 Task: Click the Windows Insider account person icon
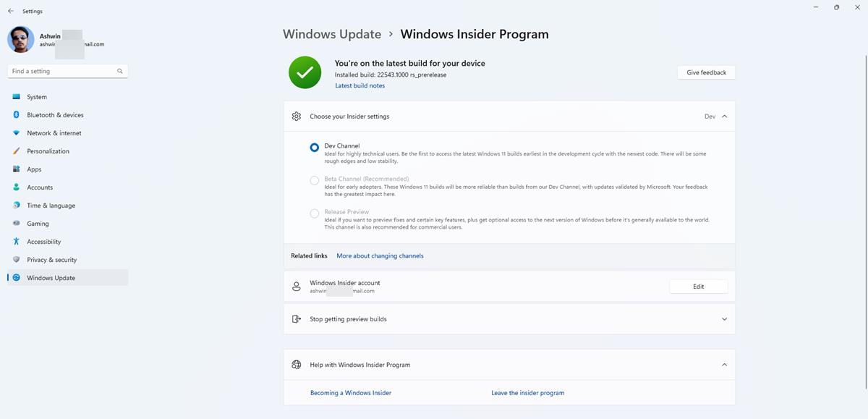pyautogui.click(x=296, y=286)
